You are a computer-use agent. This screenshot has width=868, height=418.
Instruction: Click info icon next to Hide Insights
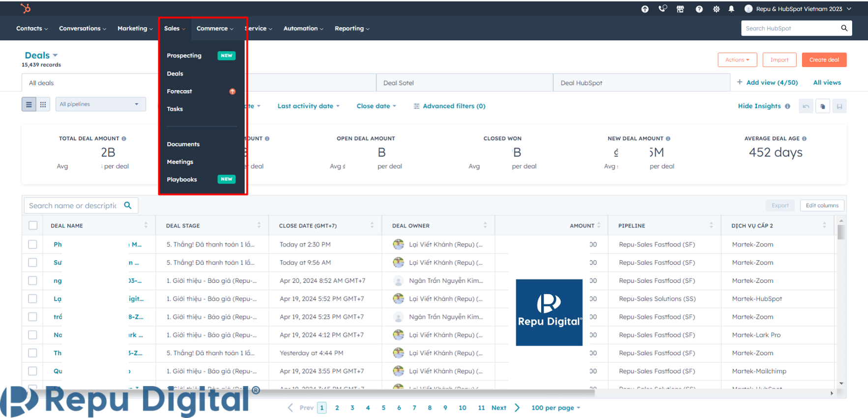pos(787,106)
